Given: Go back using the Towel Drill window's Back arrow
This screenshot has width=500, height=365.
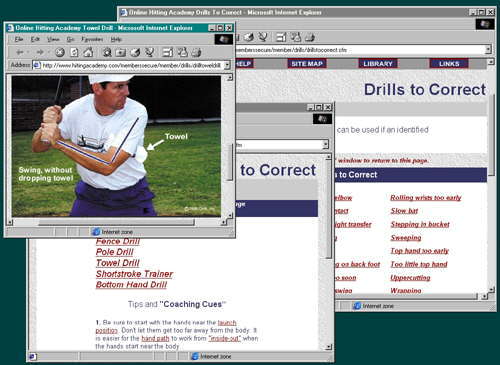Looking at the screenshot, I should click(x=20, y=52).
